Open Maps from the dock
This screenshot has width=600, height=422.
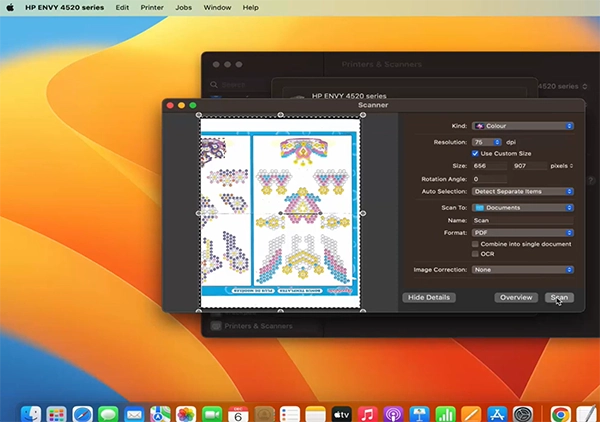click(x=160, y=414)
